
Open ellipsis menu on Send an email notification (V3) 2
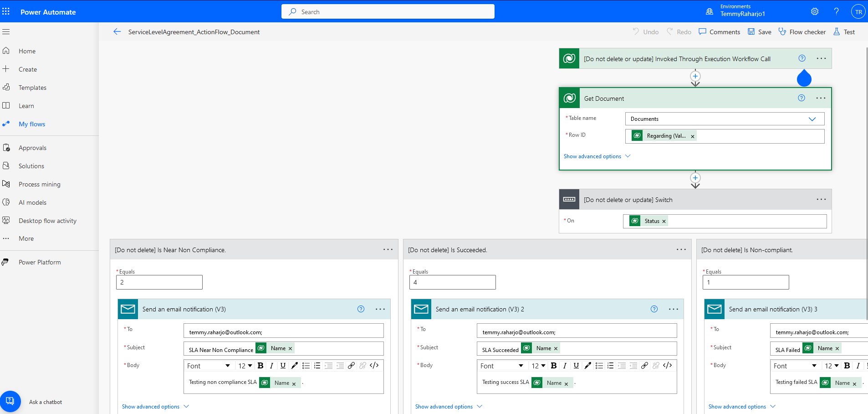[674, 309]
